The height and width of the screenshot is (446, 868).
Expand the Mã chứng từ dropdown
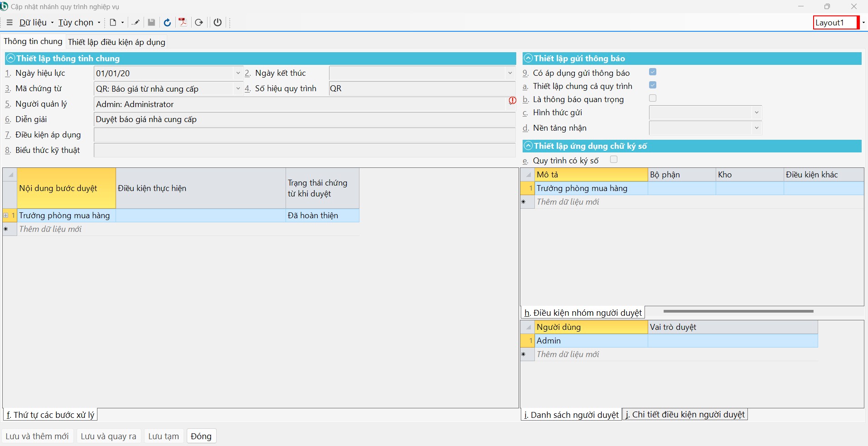[238, 88]
